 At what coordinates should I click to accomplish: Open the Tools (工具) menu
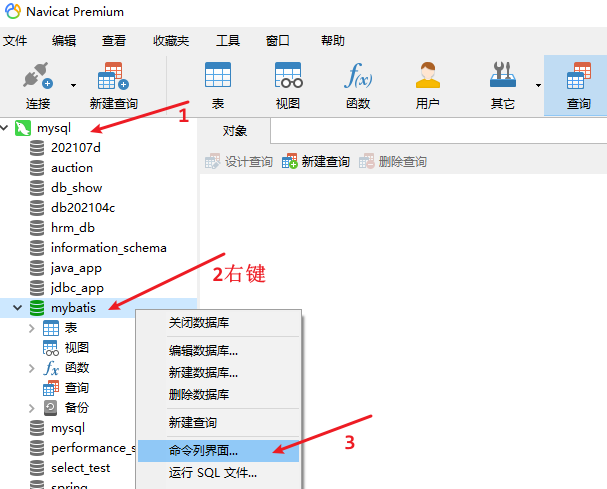click(x=228, y=40)
